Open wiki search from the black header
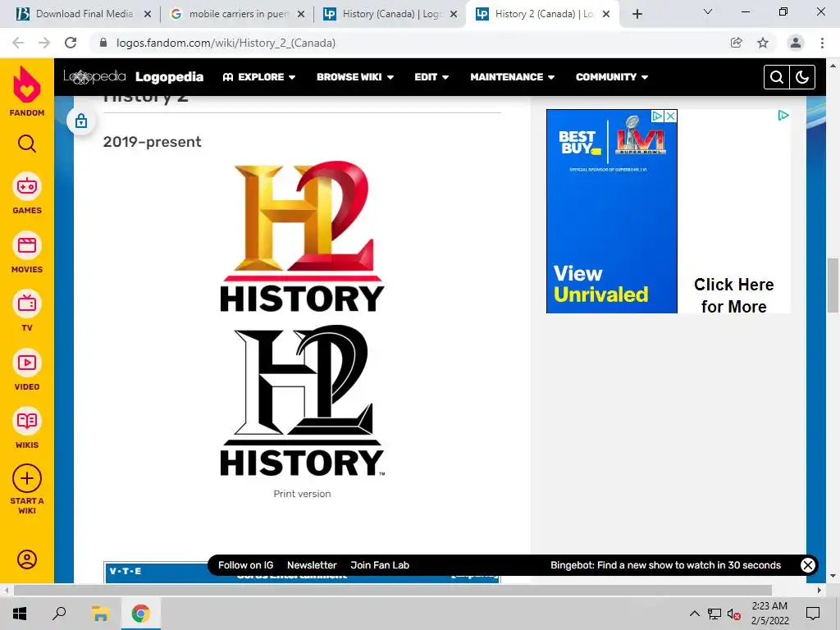Screen dimensions: 840x630 pyautogui.click(x=776, y=77)
